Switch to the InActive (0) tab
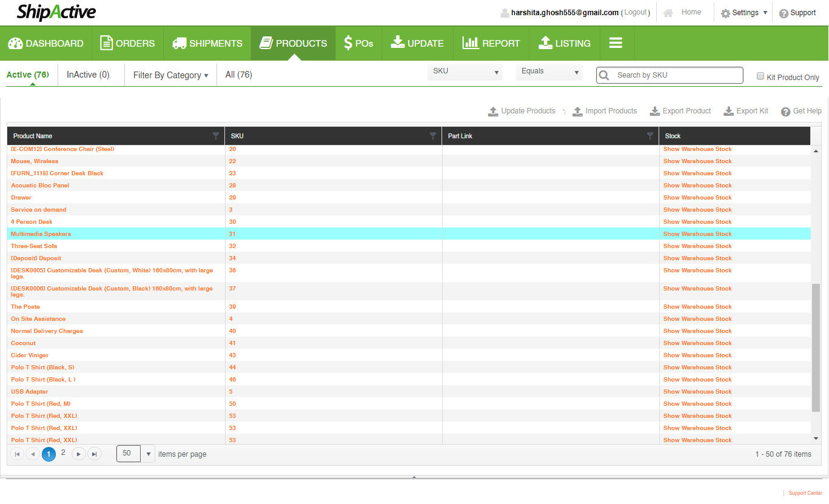Screen dimensions: 829x504 point(88,75)
